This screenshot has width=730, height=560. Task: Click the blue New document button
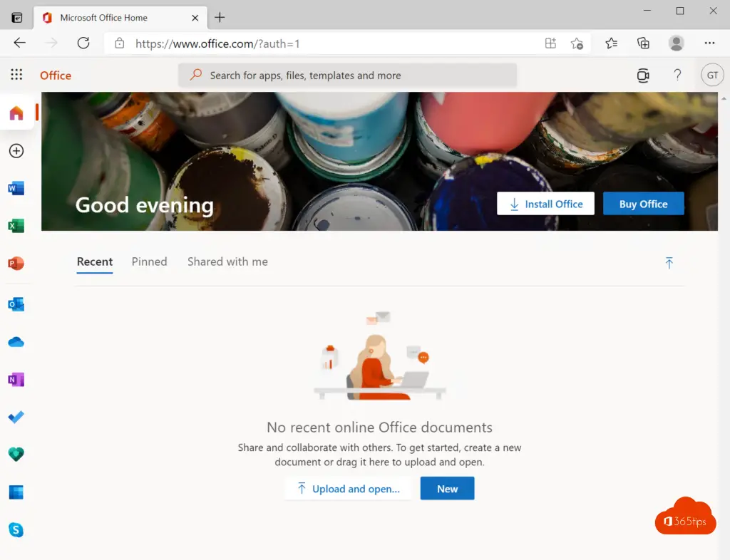[447, 489]
